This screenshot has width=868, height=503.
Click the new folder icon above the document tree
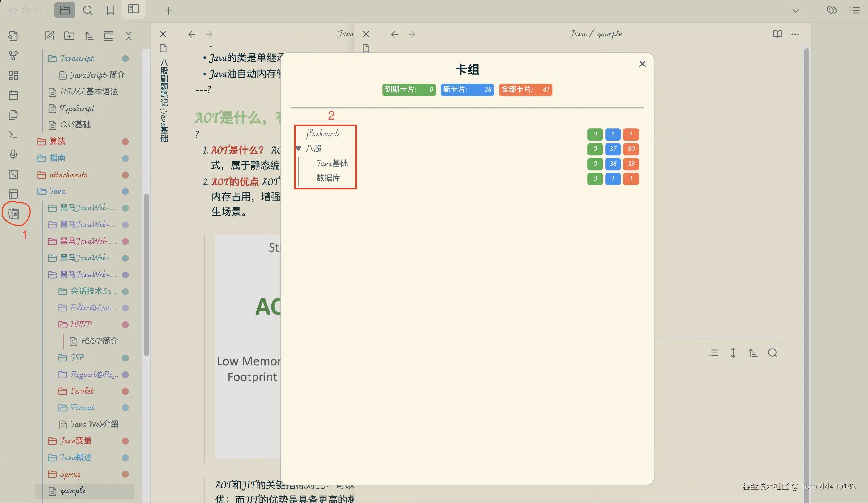[69, 36]
